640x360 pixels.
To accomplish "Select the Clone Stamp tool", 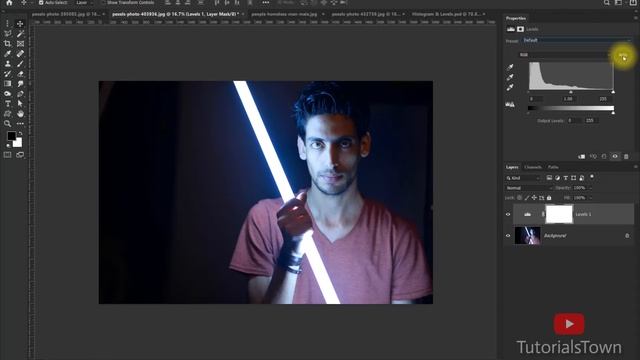I will pyautogui.click(x=7, y=64).
